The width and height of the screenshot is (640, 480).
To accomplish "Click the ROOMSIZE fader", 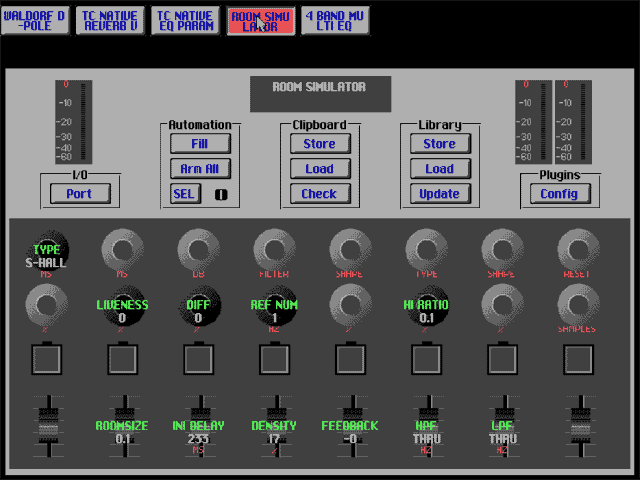I will point(125,426).
